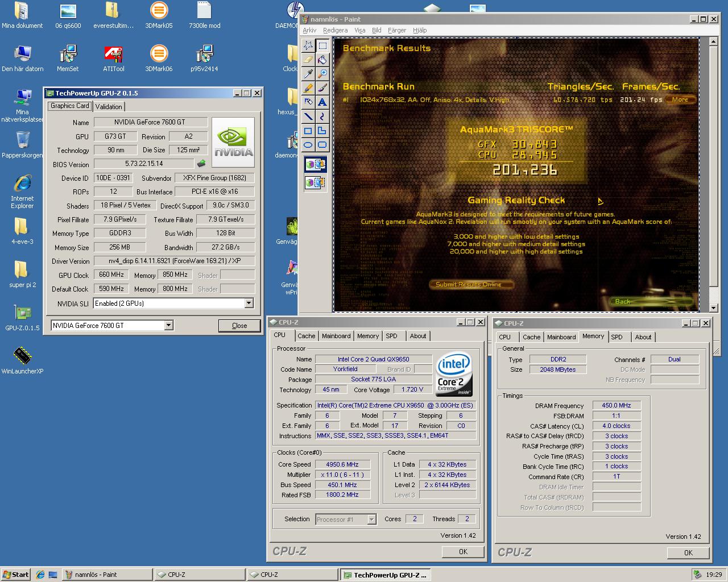Click the Show Desktop quick launch icon
Screen dimensions: 728x582
pyautogui.click(x=53, y=575)
